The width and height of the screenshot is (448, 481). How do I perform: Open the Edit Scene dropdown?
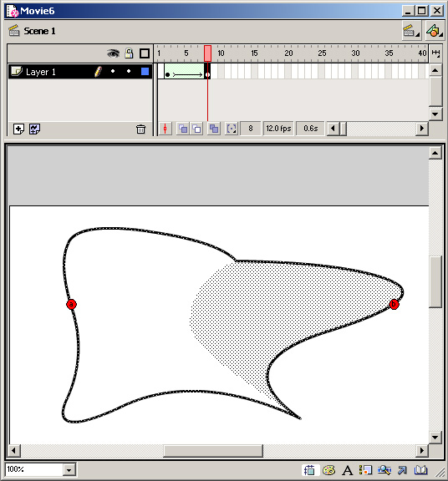click(x=411, y=31)
